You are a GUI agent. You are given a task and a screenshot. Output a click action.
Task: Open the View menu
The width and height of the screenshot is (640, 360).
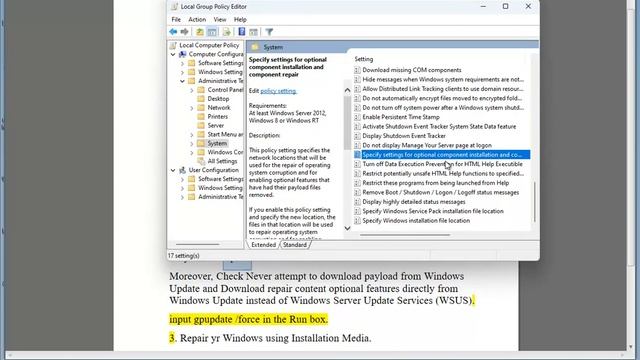coord(220,20)
